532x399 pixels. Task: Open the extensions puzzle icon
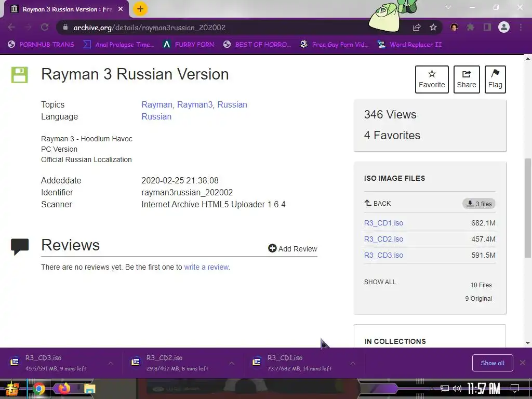click(x=471, y=27)
